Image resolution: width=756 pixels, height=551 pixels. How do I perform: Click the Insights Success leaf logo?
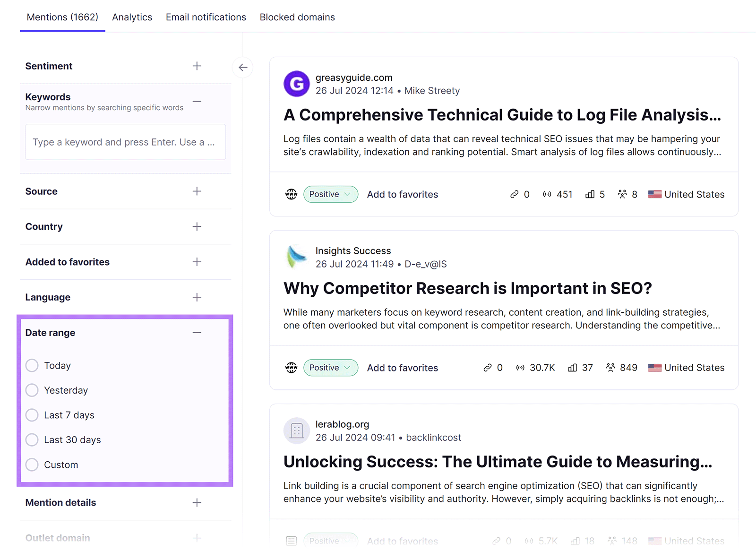(x=296, y=257)
